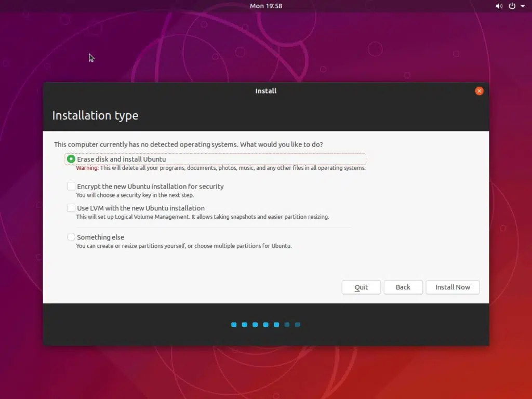532x399 pixels.
Task: Expand the system menu arrow
Action: click(523, 6)
